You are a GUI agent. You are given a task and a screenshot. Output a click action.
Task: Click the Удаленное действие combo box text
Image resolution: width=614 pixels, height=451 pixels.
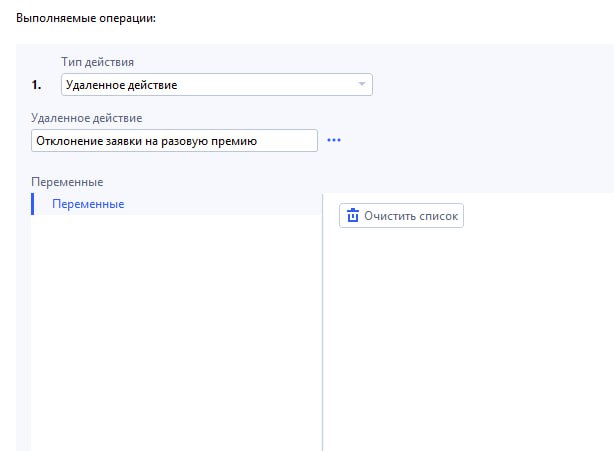(126, 85)
